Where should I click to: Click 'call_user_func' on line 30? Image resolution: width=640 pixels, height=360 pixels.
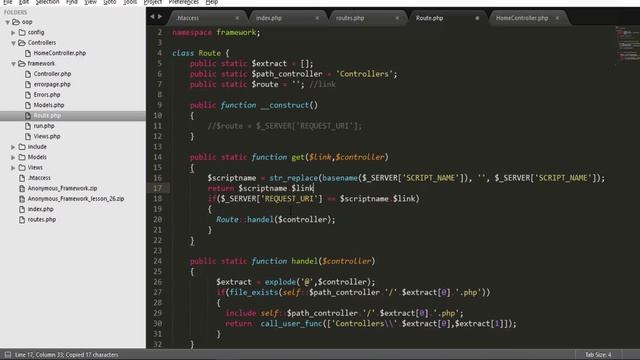pyautogui.click(x=291, y=324)
